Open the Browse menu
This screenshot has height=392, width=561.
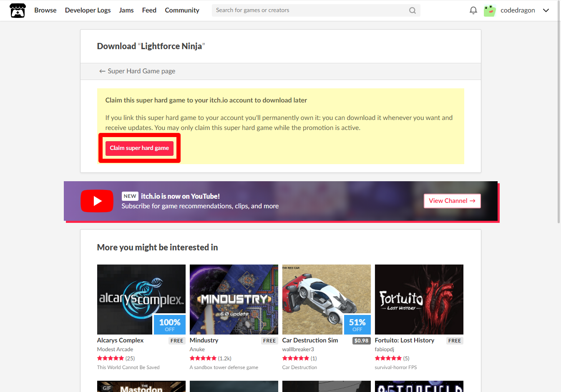[x=45, y=10]
